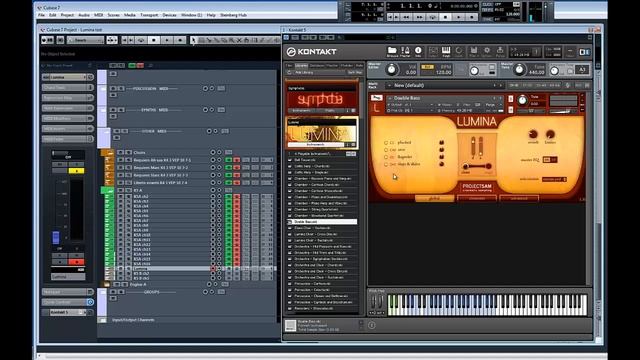640x360 pixels.
Task: Open the Cubase Touch automation mode dropdown
Action: coord(85,40)
